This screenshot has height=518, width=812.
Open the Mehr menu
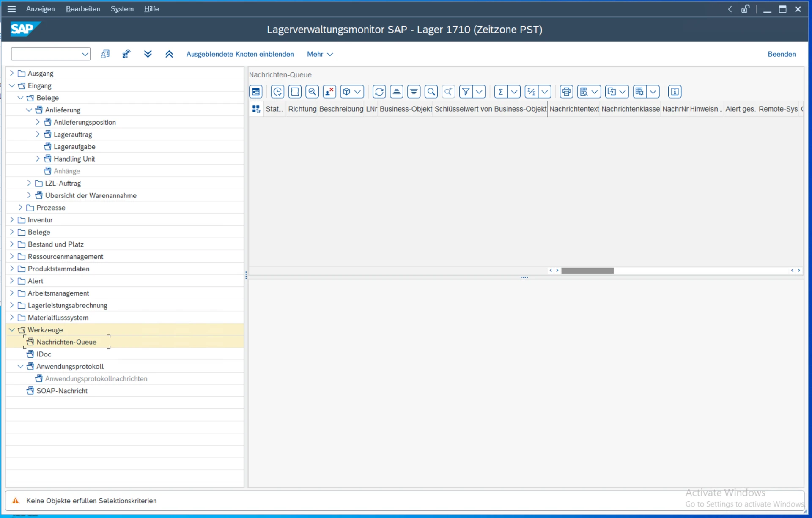[320, 54]
